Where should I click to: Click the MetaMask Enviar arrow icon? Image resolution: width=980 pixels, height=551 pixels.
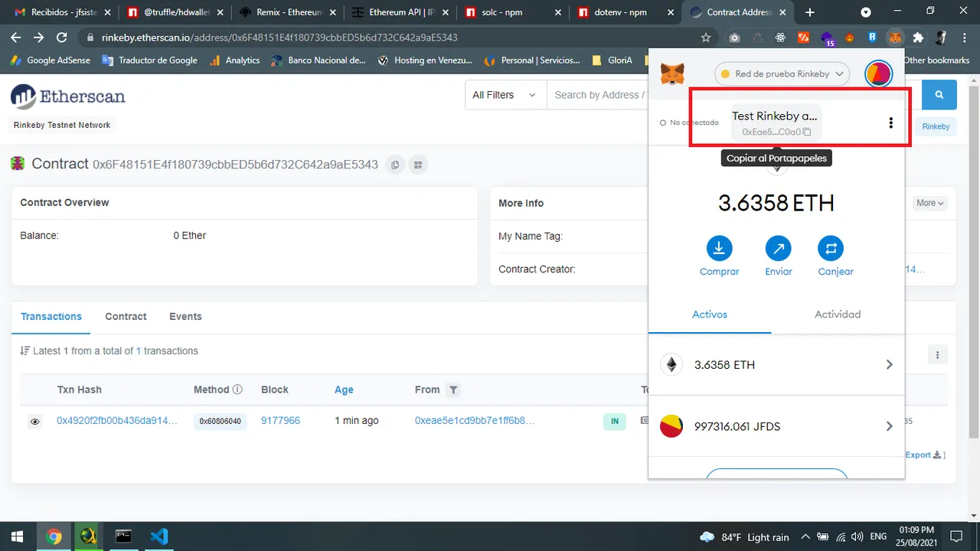(x=779, y=248)
